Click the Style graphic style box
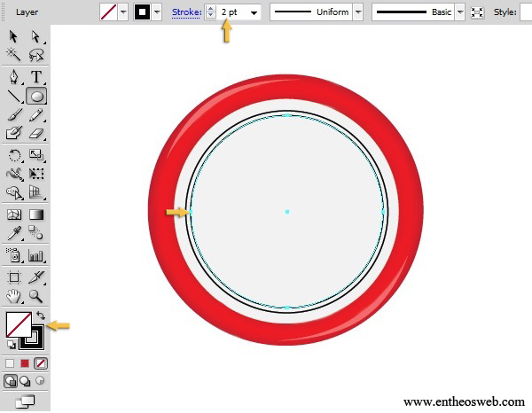 coord(526,12)
